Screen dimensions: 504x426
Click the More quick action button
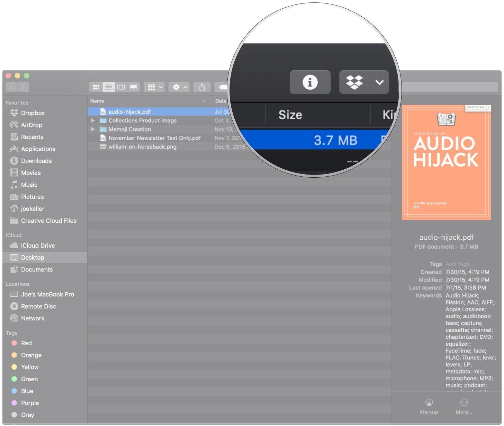464,406
